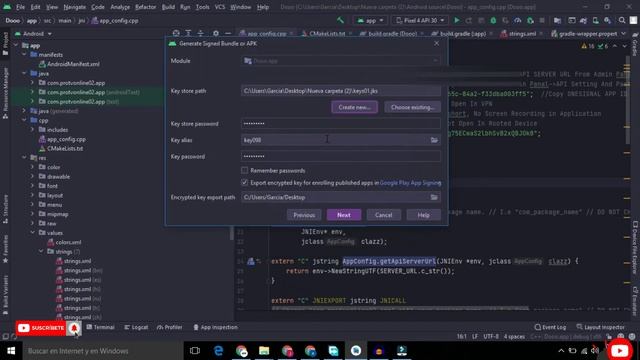
Task: Click the warnings indicator in editor
Action: coord(588,46)
